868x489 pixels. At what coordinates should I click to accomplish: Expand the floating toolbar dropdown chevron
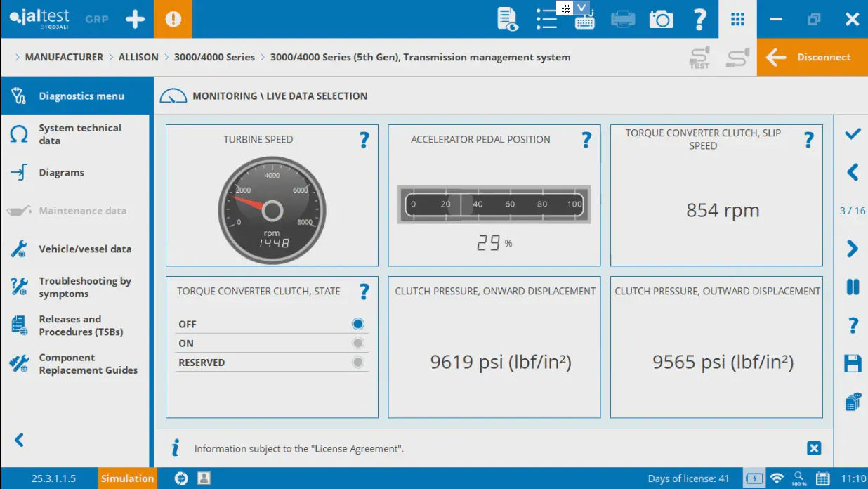[581, 8]
